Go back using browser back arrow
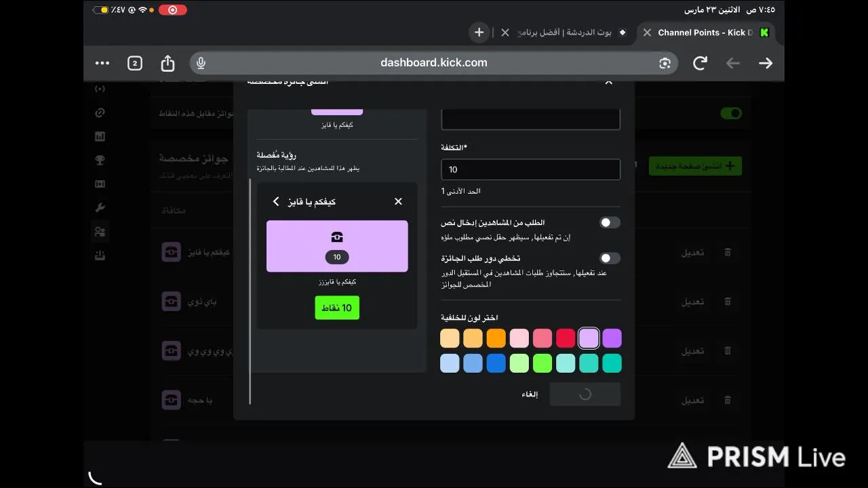This screenshot has width=868, height=488. coord(733,63)
